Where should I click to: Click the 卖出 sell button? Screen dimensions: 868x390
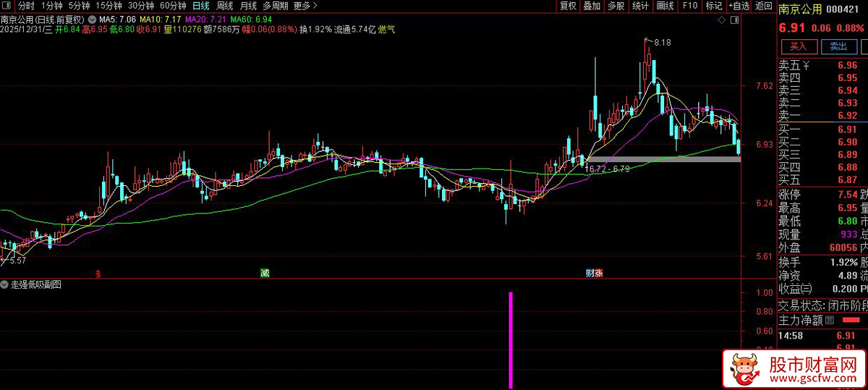click(838, 46)
